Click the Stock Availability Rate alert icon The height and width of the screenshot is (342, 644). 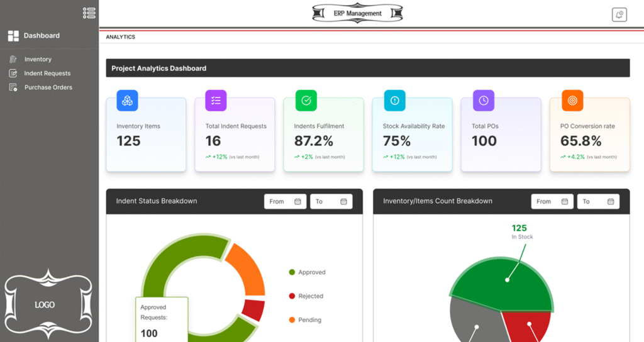pyautogui.click(x=394, y=101)
